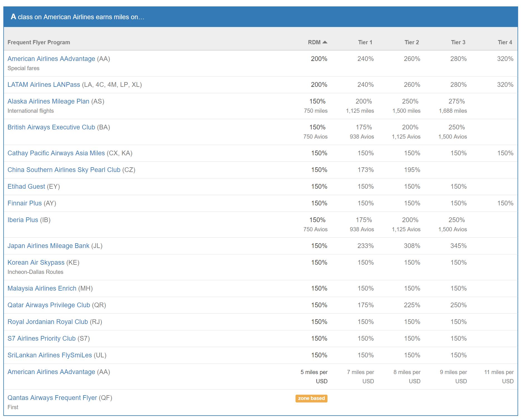
Task: Select Alaska Airlines '1,500 miles' cell
Action: 407,111
